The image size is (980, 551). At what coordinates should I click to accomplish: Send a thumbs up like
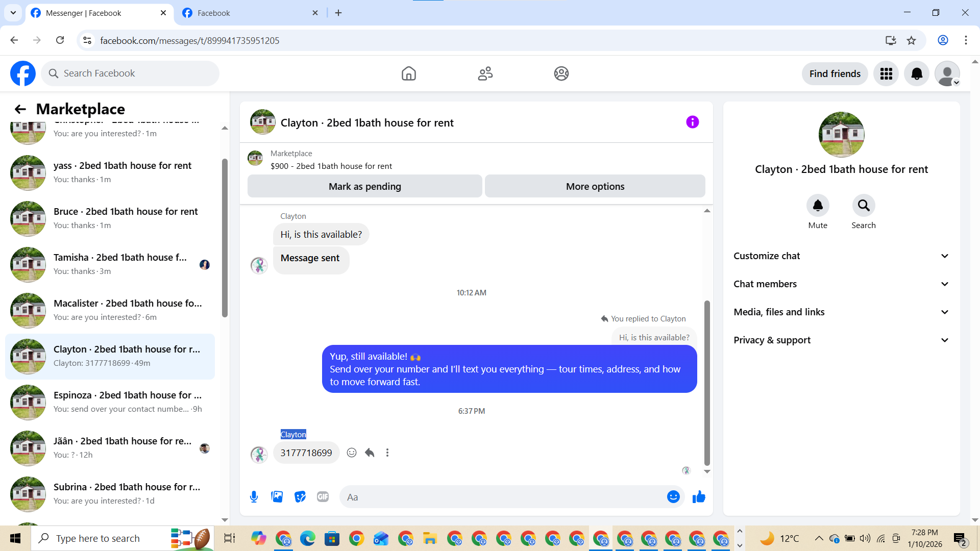(699, 496)
